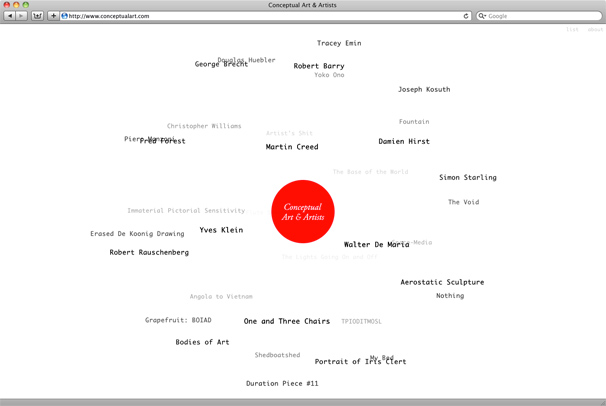Screen dimensions: 606x406
Task: Click the Martin Creed artist name
Action: (x=292, y=147)
